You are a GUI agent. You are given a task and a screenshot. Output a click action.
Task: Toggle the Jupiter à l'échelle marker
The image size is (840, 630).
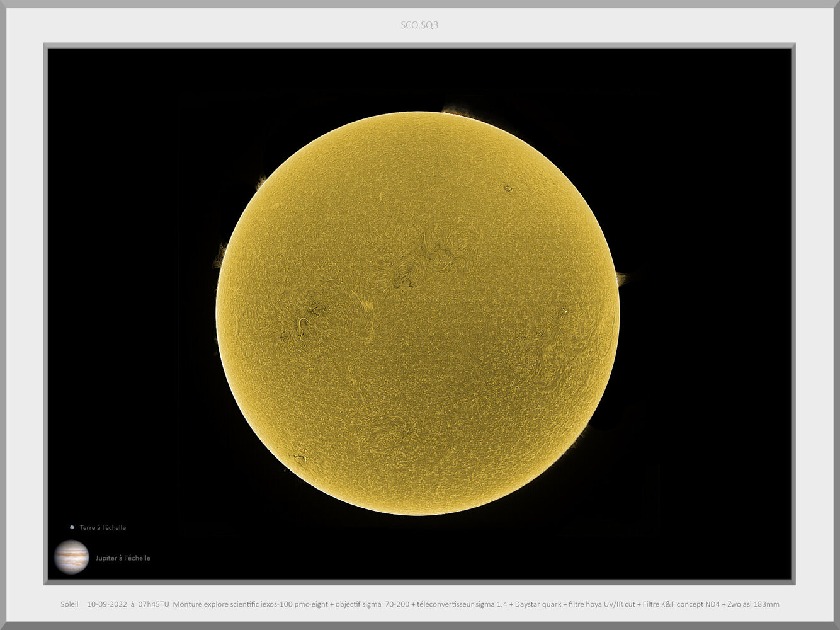click(123, 558)
